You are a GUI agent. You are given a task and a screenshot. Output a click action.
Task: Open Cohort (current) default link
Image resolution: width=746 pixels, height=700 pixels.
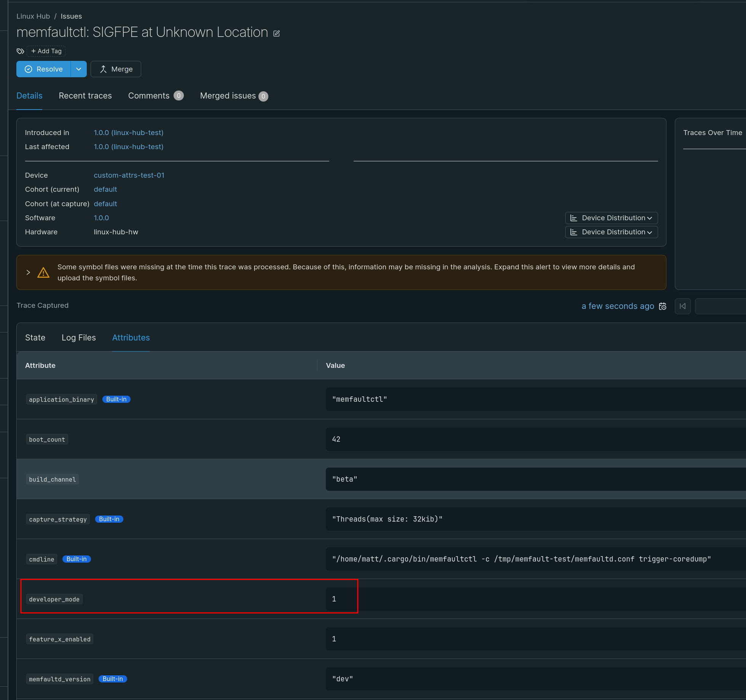(x=105, y=189)
